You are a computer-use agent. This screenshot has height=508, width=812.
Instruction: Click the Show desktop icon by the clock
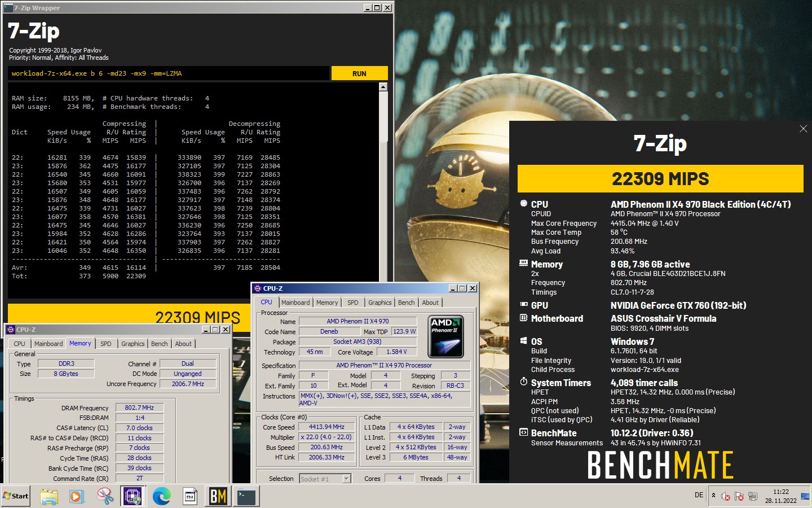click(x=805, y=496)
